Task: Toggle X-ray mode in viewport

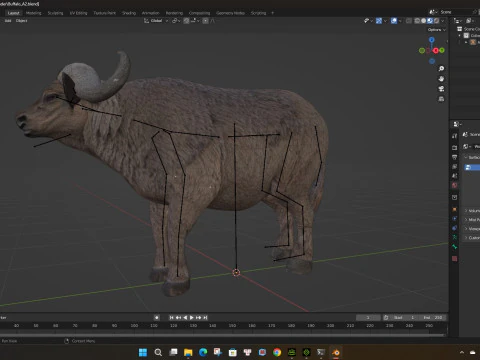Action: (409, 21)
